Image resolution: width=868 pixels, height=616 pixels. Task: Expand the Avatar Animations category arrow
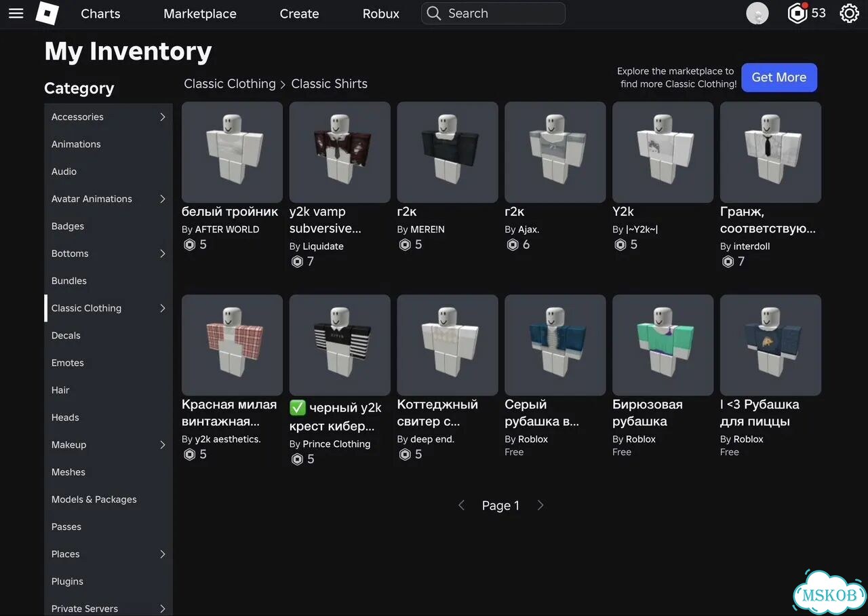[163, 199]
